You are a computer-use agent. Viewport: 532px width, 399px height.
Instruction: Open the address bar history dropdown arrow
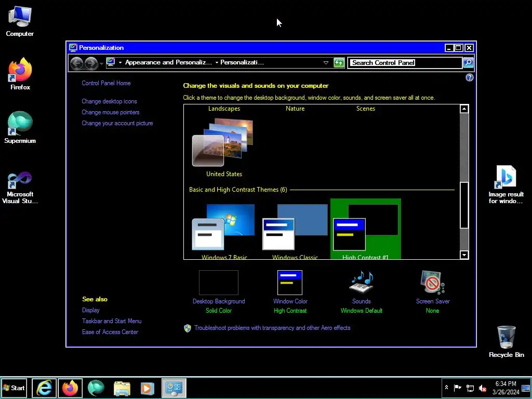(x=326, y=62)
